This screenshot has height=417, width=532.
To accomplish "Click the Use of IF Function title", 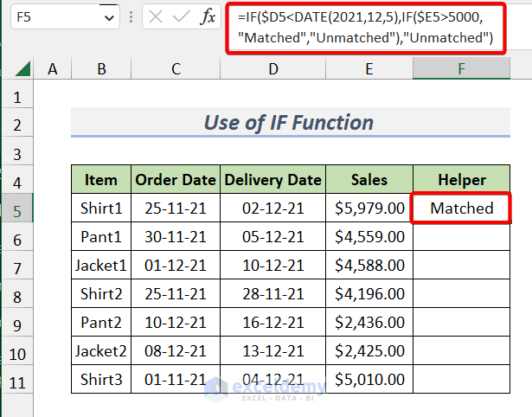I will [289, 123].
